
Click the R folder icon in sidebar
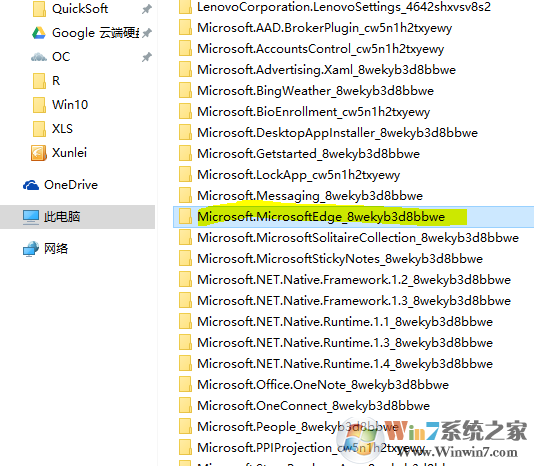pos(39,81)
